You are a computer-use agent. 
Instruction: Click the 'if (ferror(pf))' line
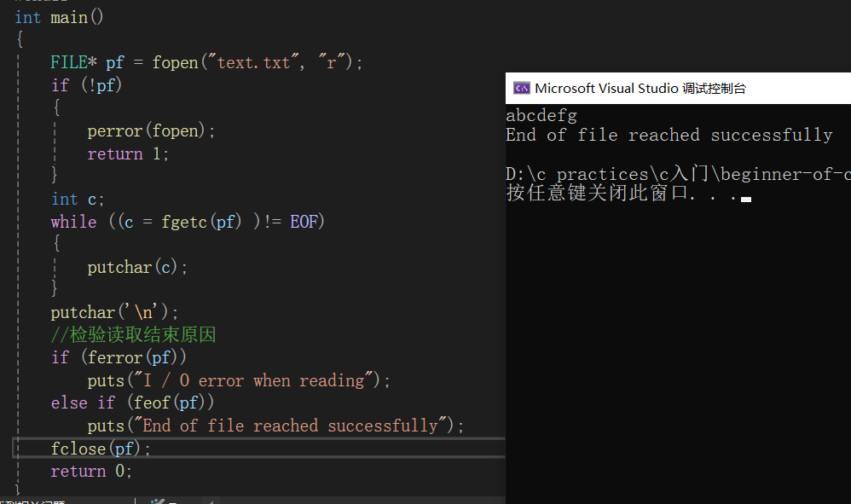click(119, 357)
